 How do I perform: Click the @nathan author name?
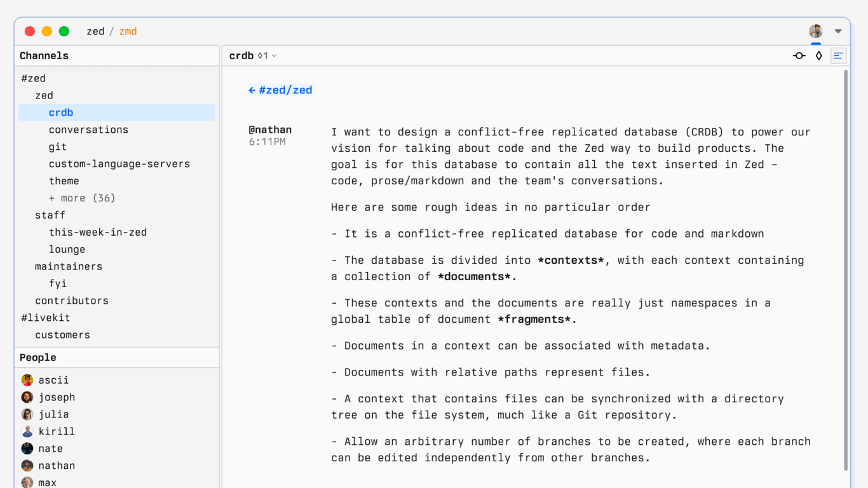tap(270, 130)
